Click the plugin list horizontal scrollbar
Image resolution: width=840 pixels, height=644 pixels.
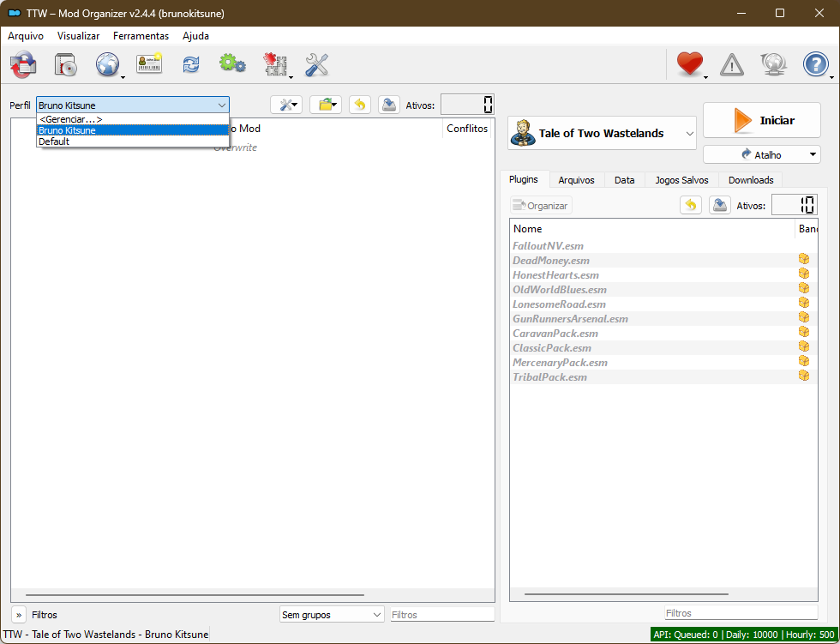(627, 593)
